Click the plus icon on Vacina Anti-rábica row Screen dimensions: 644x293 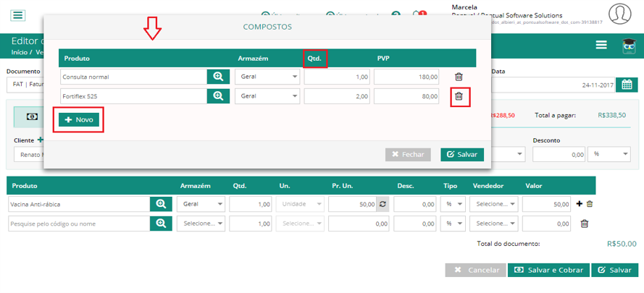click(x=580, y=203)
